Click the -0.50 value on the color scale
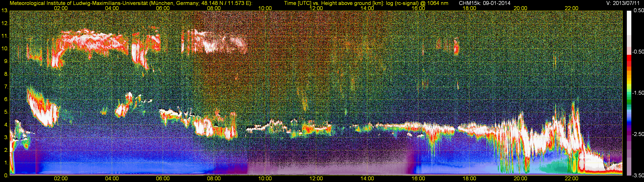Image resolution: width=644 pixels, height=182 pixels. pos(638,52)
